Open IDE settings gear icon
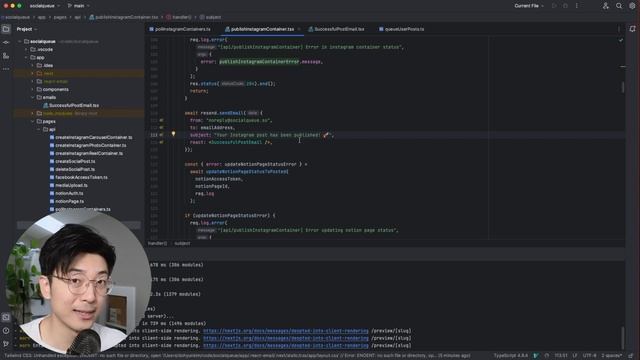 click(632, 6)
